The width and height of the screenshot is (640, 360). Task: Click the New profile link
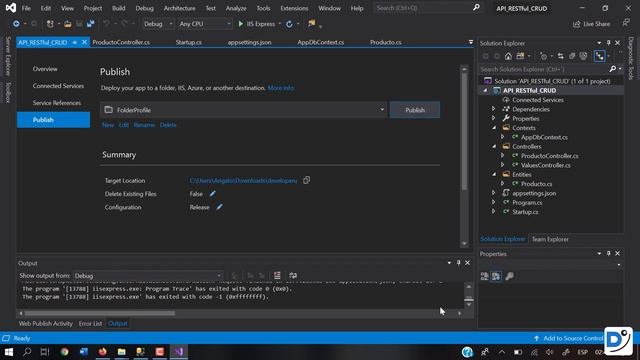point(108,125)
